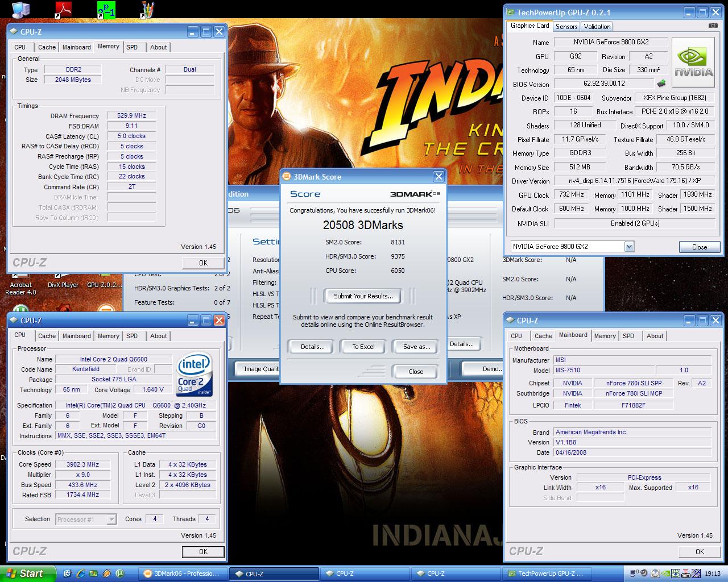The width and height of the screenshot is (728, 582).
Task: Click BIOS Version field 62.92.39.00.12
Action: 603,84
